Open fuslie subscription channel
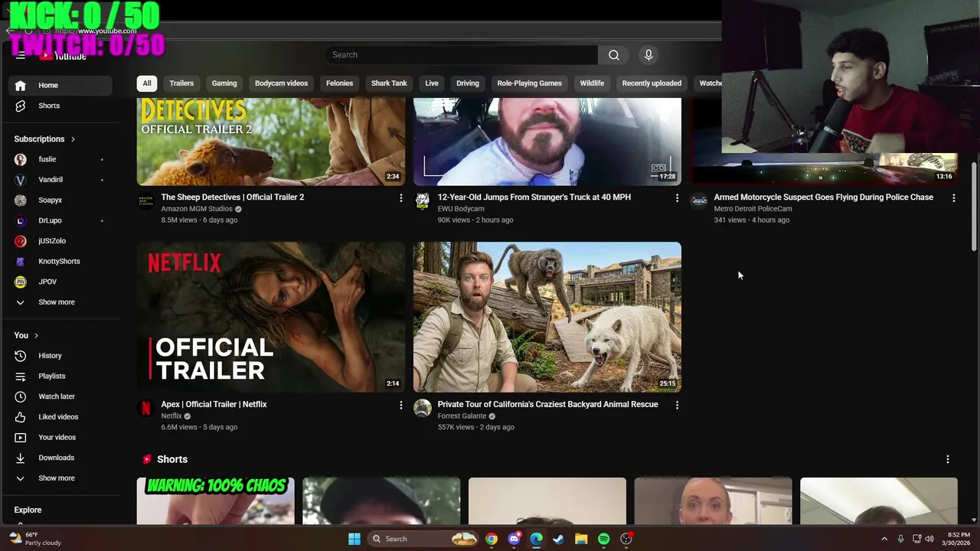Screen dimensions: 980x551 click(61, 159)
